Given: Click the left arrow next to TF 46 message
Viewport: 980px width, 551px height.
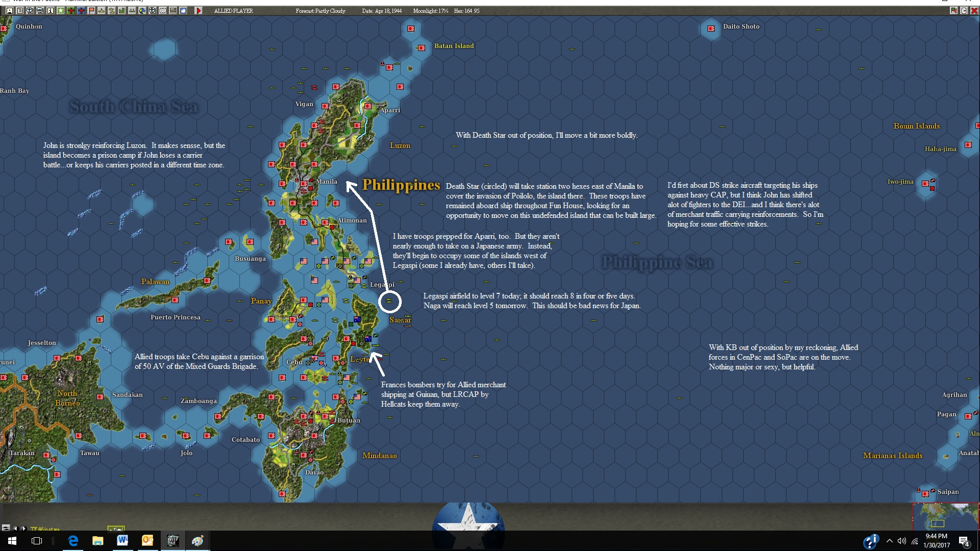Looking at the screenshot, I should tap(15, 528).
